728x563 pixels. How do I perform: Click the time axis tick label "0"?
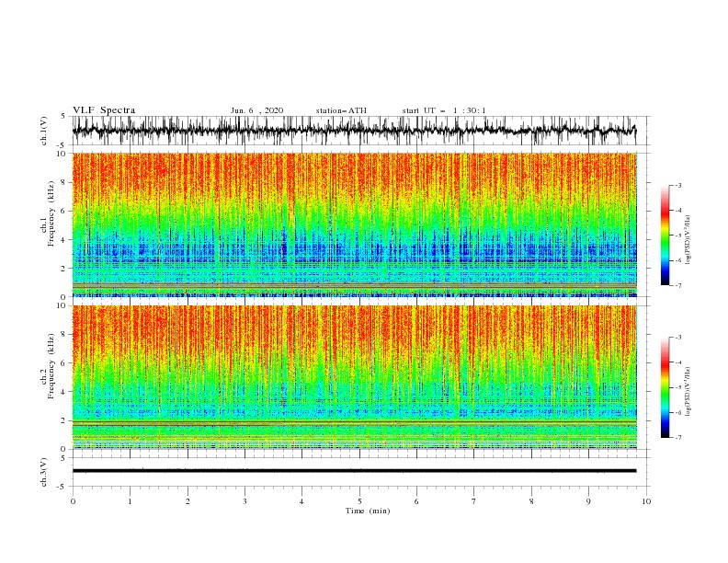pos(73,501)
